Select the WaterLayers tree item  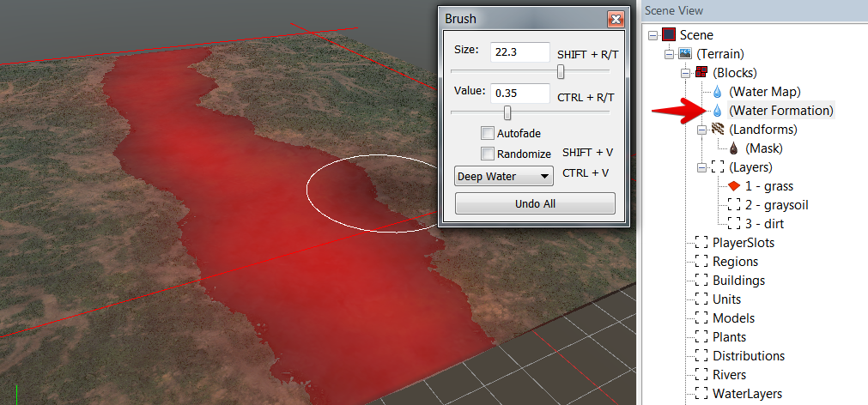(x=747, y=393)
